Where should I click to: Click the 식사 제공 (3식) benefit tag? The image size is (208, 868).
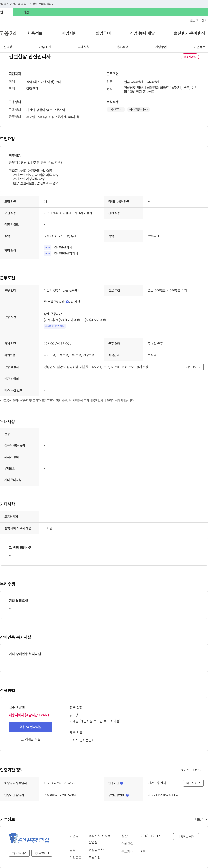[x=138, y=110]
